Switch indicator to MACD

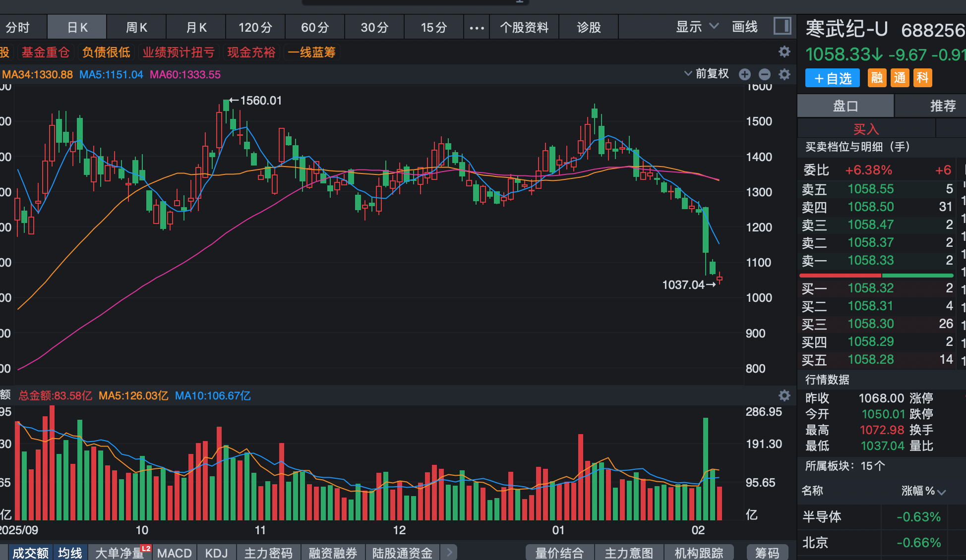(174, 553)
